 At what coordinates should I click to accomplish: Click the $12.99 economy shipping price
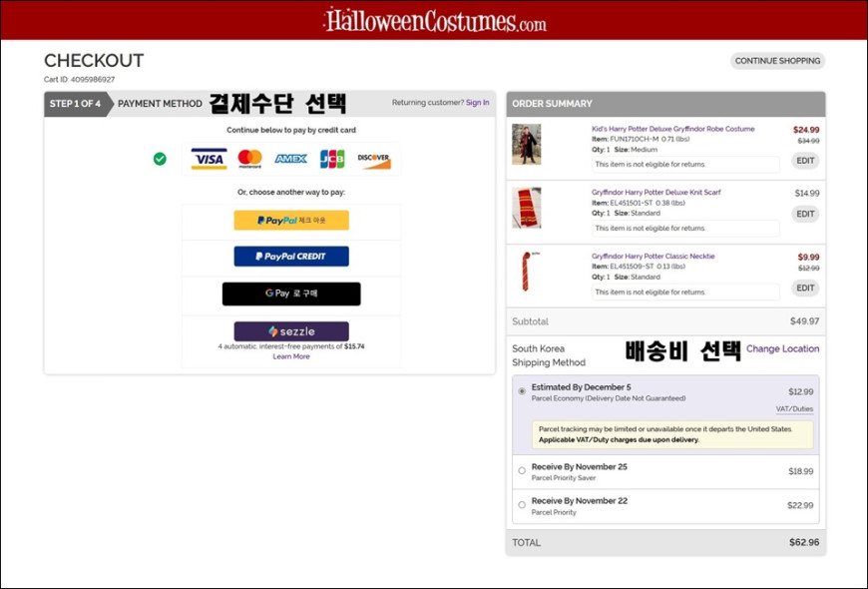(x=800, y=391)
